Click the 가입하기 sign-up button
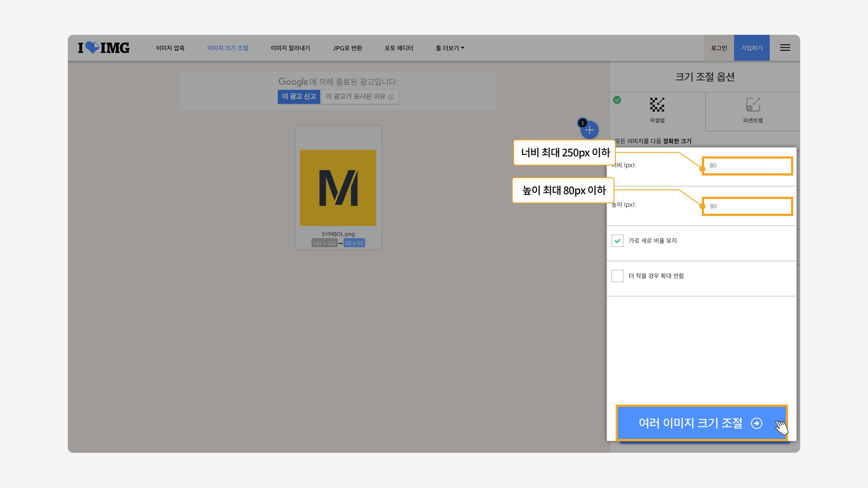Screen dimensions: 868x488 click(x=751, y=48)
